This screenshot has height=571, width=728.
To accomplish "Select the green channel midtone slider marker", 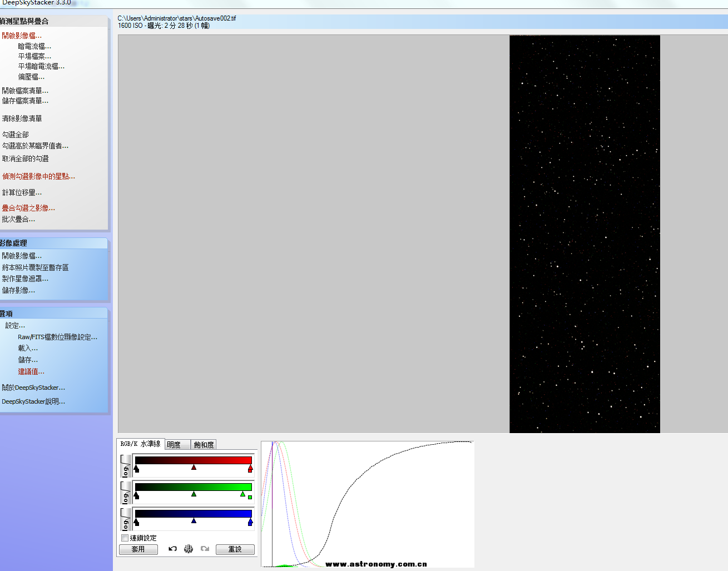I will click(194, 494).
